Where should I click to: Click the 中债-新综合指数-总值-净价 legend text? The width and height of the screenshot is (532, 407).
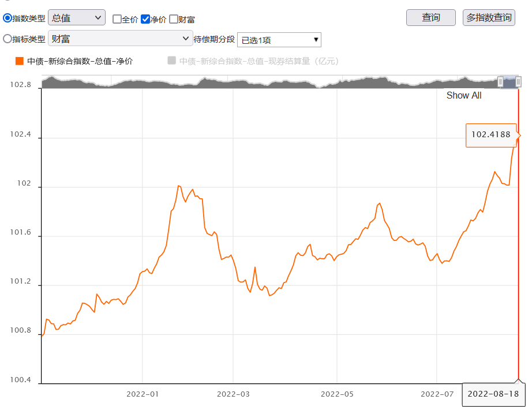(x=80, y=61)
